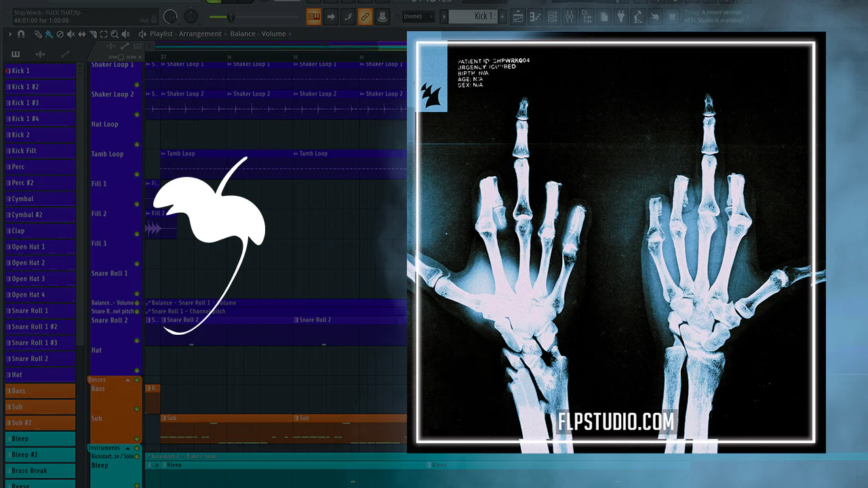Click the step edit arrow icon

click(331, 16)
